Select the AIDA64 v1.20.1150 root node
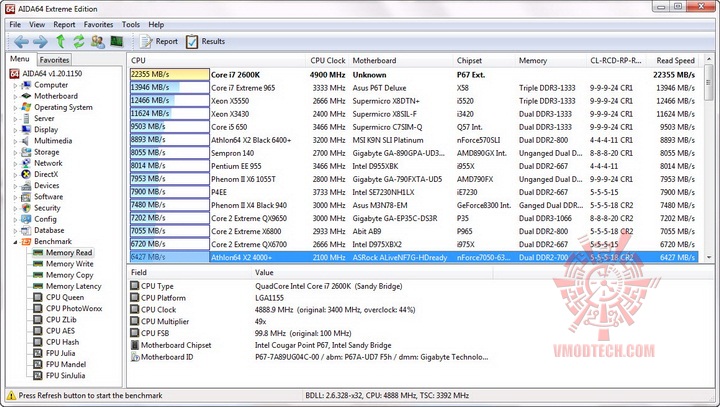 pyautogui.click(x=46, y=73)
